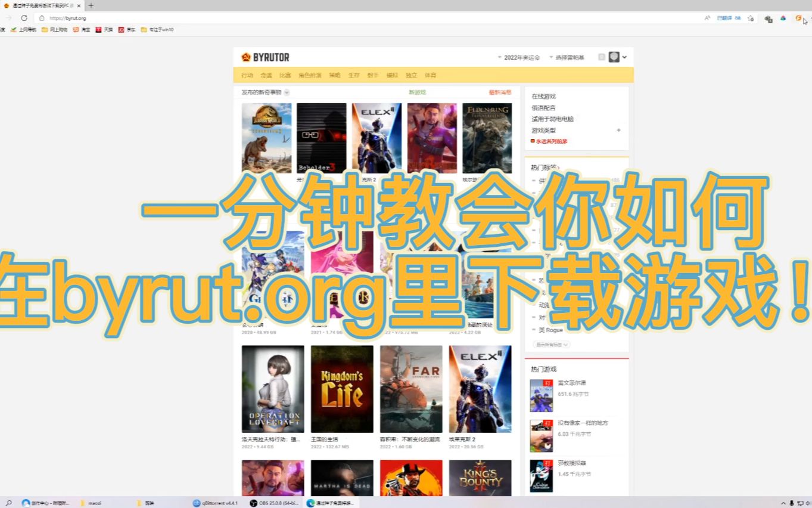812x508 pixels.
Task: Click the user avatar in the site header
Action: (x=614, y=57)
